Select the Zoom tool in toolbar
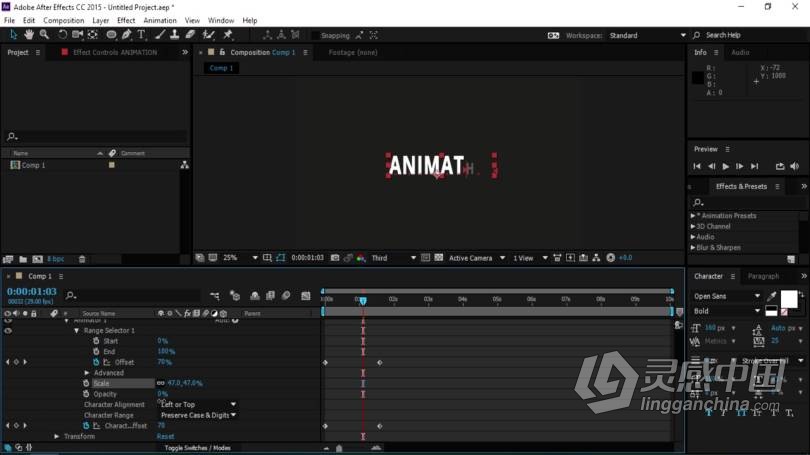Screen dimensions: 810x455 pos(44,35)
